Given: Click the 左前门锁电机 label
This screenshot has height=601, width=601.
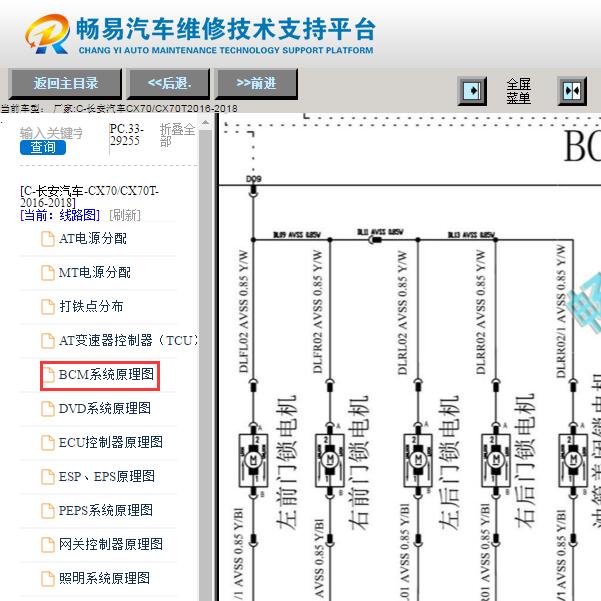Looking at the screenshot, I should click(x=286, y=462).
